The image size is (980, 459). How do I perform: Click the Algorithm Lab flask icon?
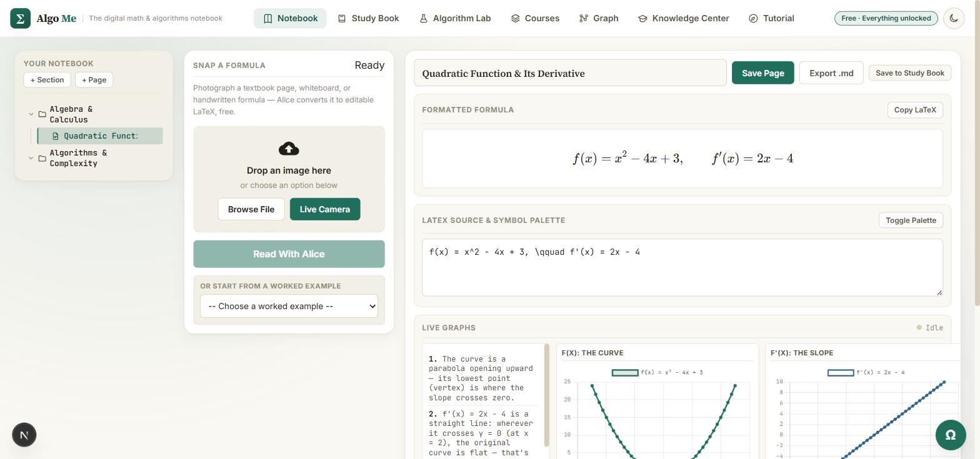[x=423, y=18]
